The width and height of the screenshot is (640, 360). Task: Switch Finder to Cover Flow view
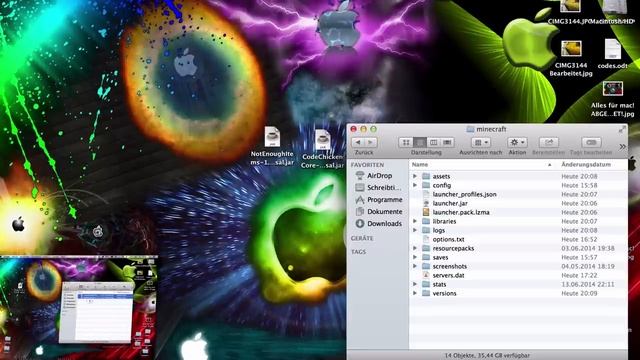pos(447,142)
